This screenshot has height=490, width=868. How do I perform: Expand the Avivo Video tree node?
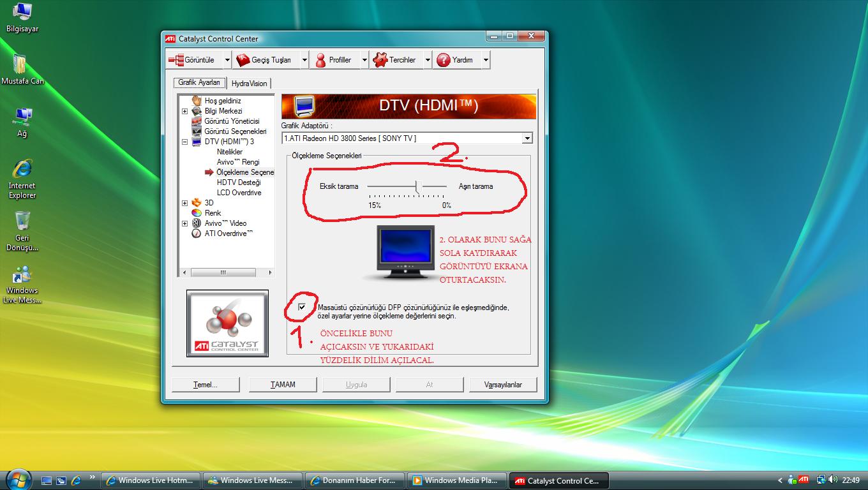click(185, 223)
